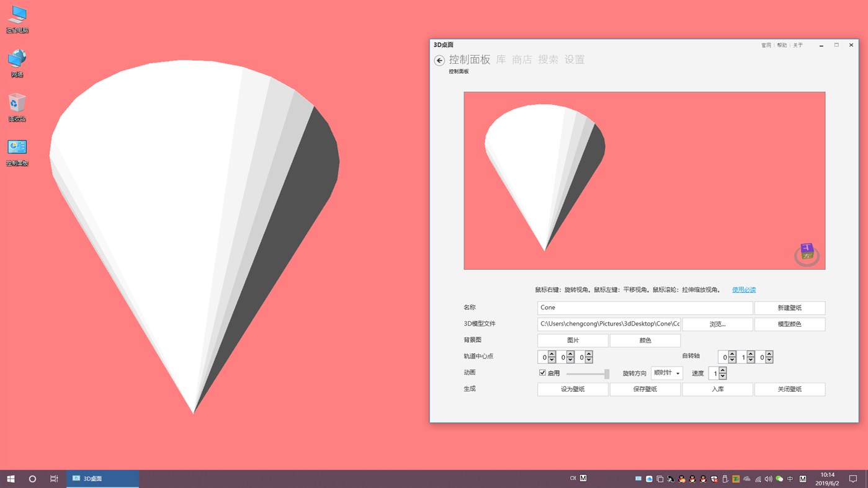Screen dimensions: 868x488
Task: Click the up arrow on 自转轴 Y value
Action: [751, 353]
